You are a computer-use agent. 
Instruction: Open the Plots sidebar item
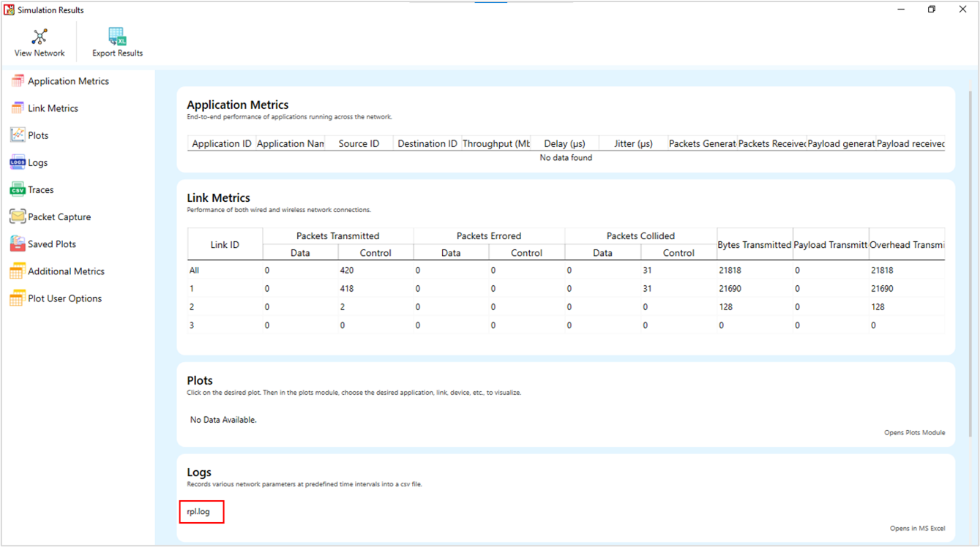click(38, 135)
